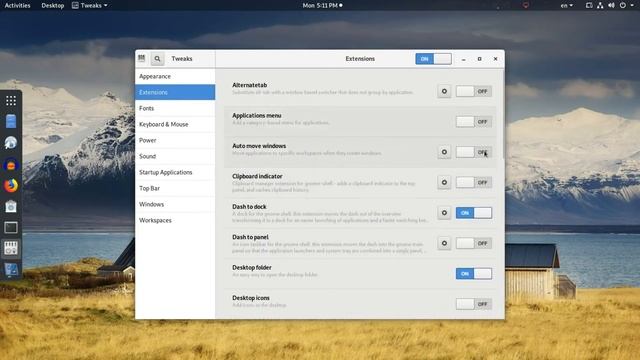This screenshot has width=640, height=360.
Task: Click the red indicator icon in top bar
Action: tap(526, 5)
